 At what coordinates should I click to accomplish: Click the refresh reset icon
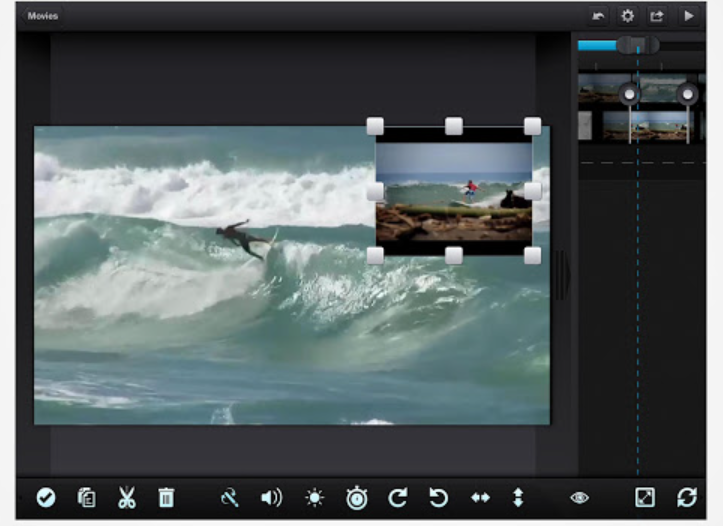[x=687, y=498]
